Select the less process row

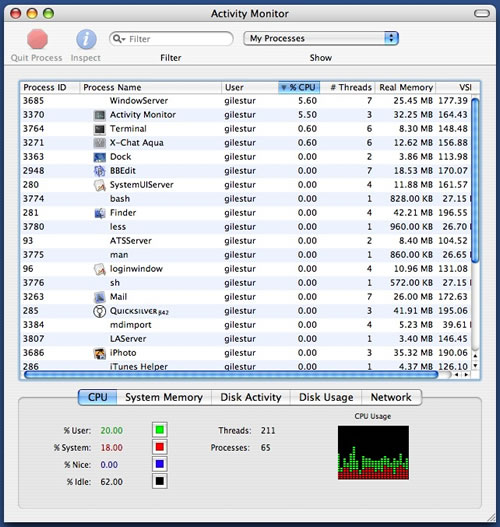[x=245, y=227]
